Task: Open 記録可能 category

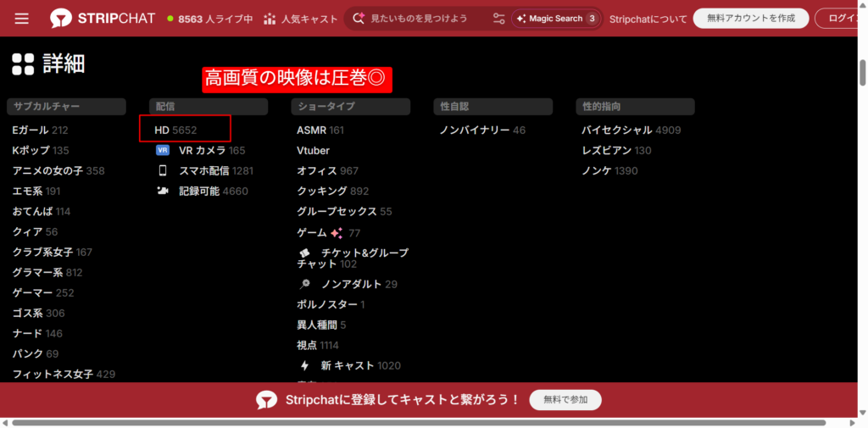Action: click(214, 191)
